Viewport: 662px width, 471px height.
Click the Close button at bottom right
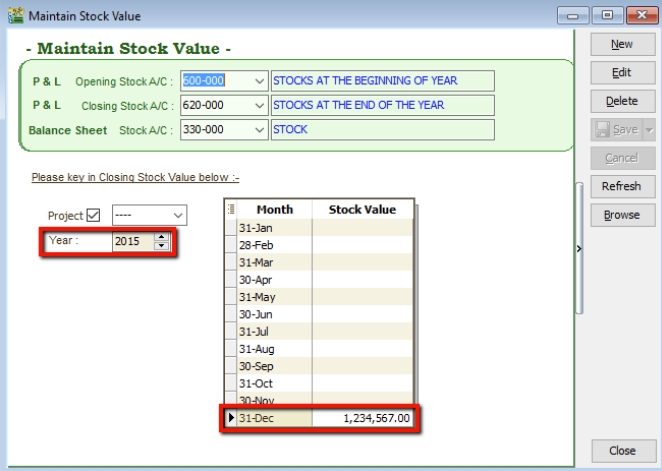(621, 451)
